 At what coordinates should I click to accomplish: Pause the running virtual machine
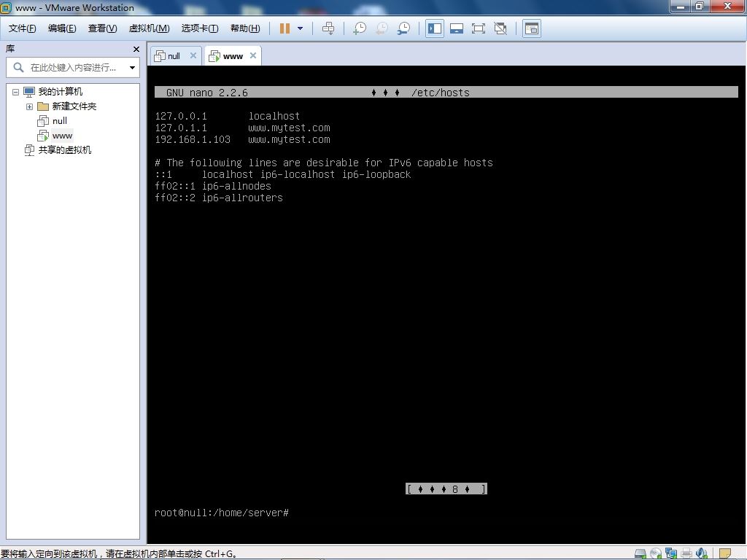click(285, 28)
